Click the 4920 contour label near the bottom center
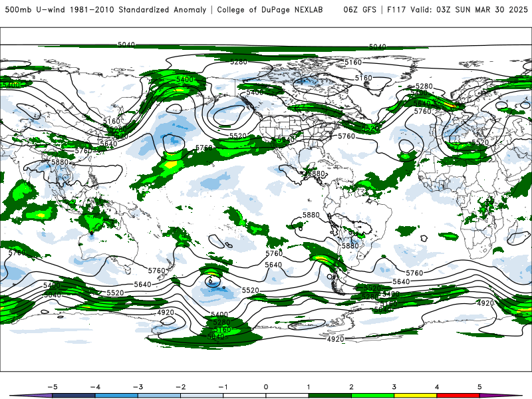Viewport: 532px width, 399px height. tap(335, 339)
